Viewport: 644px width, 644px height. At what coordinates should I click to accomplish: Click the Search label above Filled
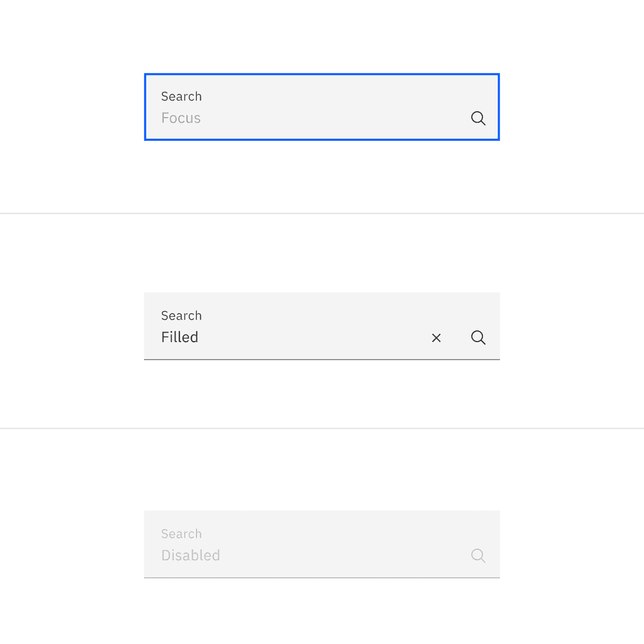[181, 315]
